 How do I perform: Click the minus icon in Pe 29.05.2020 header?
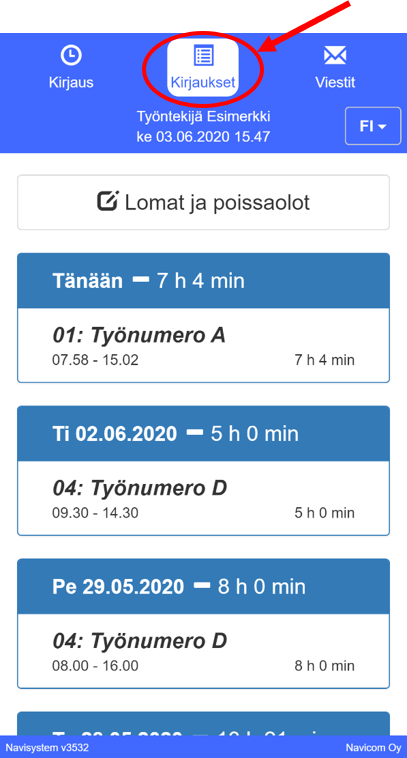202,585
